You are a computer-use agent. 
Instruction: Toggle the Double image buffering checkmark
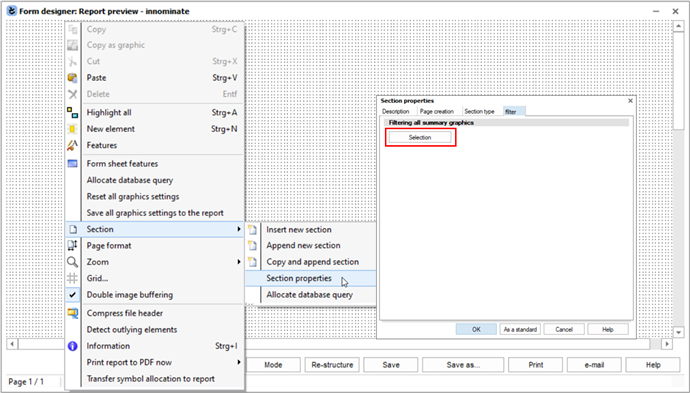(x=73, y=295)
